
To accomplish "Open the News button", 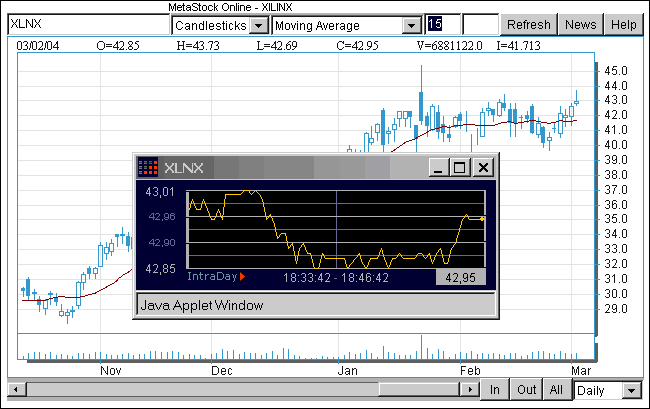I will point(580,24).
